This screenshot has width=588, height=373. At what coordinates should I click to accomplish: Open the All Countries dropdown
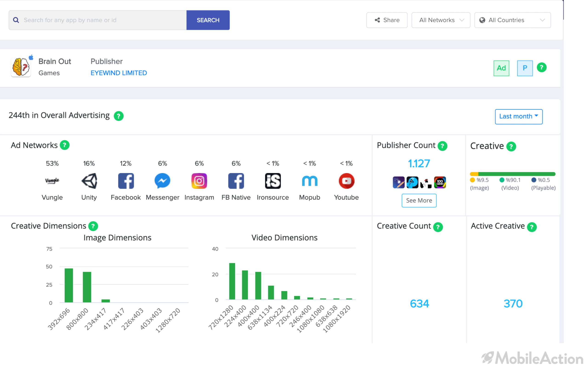[x=513, y=20]
